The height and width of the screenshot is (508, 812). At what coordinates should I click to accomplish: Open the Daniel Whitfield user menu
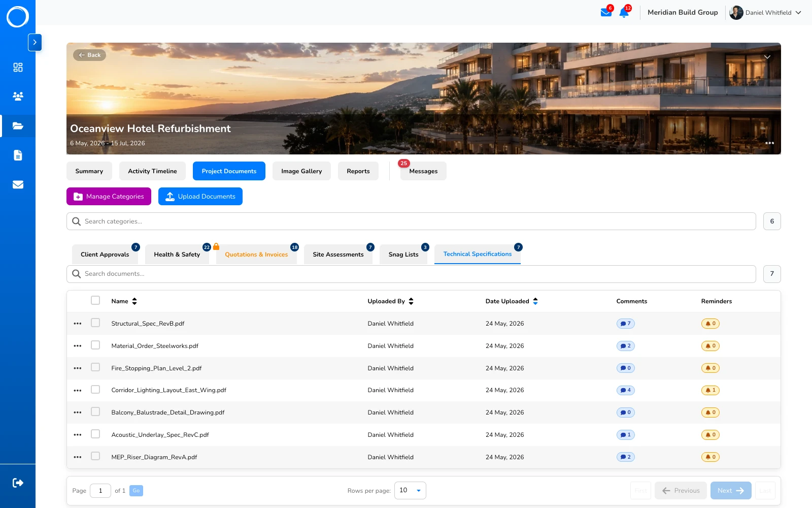[765, 13]
